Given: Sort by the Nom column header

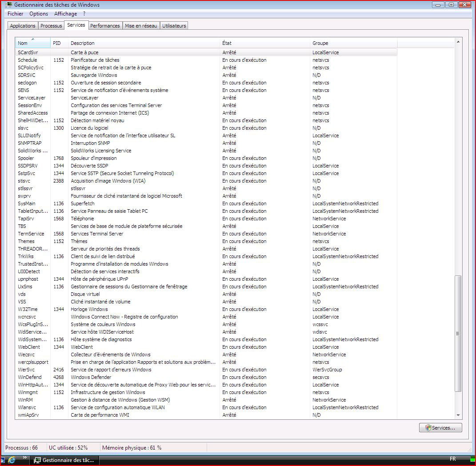Looking at the screenshot, I should coord(33,43).
